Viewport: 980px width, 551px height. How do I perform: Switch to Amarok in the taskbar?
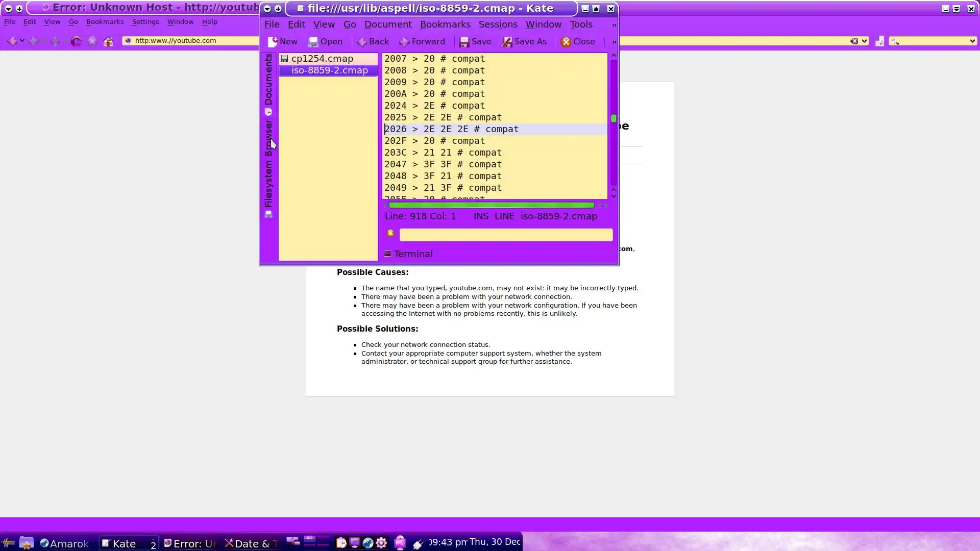(x=64, y=543)
